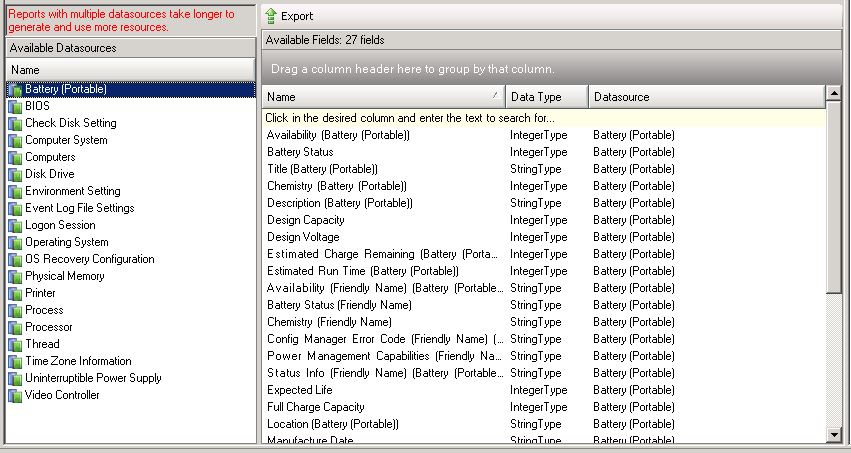The image size is (851, 453).
Task: Select the 'Battery Status' IntegerType field name
Action: [x=300, y=152]
